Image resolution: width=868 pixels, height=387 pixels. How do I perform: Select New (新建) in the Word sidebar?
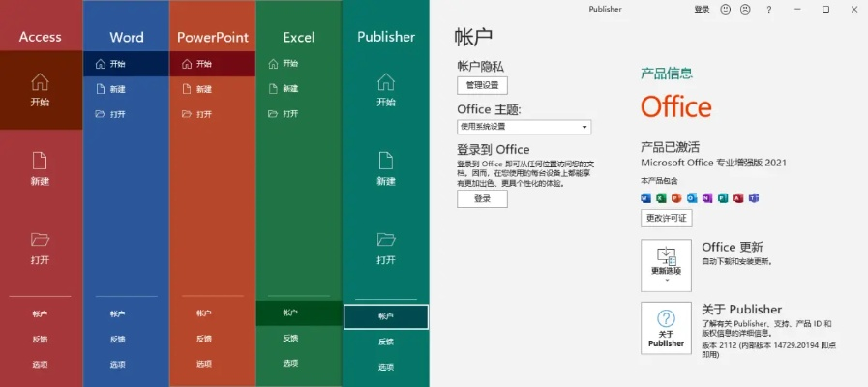tap(116, 89)
